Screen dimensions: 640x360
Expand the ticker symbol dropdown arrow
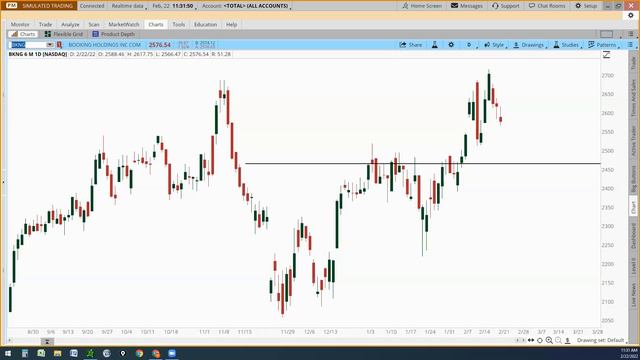point(50,45)
